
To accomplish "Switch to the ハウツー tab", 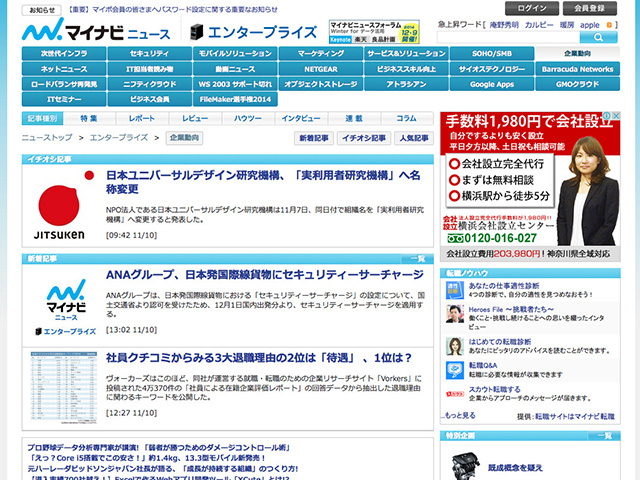I will pos(248,118).
